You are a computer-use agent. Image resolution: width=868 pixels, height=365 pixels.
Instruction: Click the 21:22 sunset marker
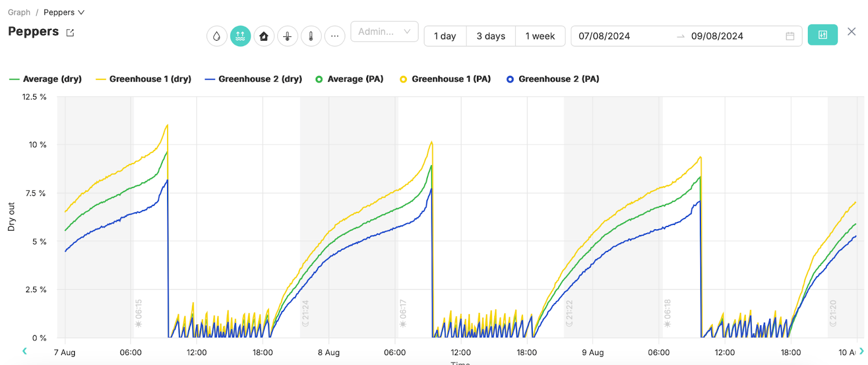pyautogui.click(x=569, y=313)
